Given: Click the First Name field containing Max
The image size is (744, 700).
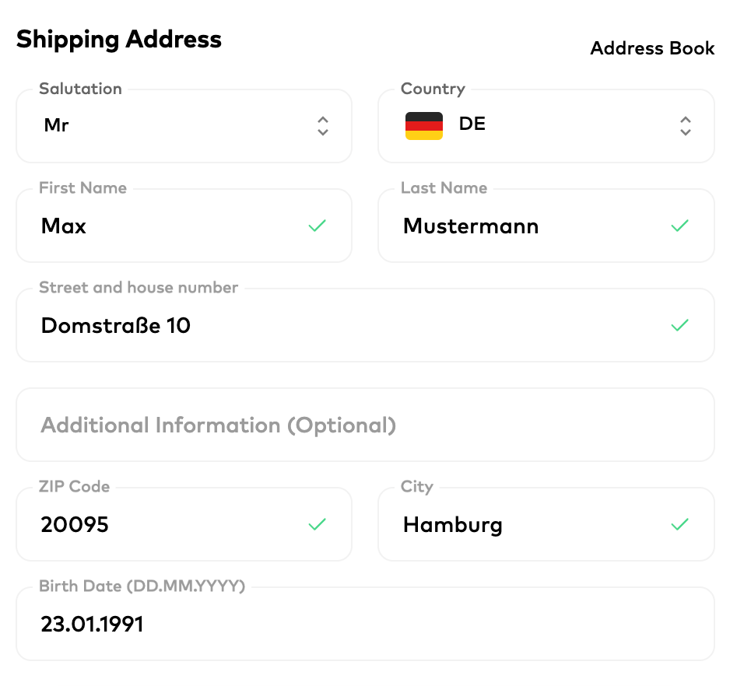Looking at the screenshot, I should click(171, 226).
